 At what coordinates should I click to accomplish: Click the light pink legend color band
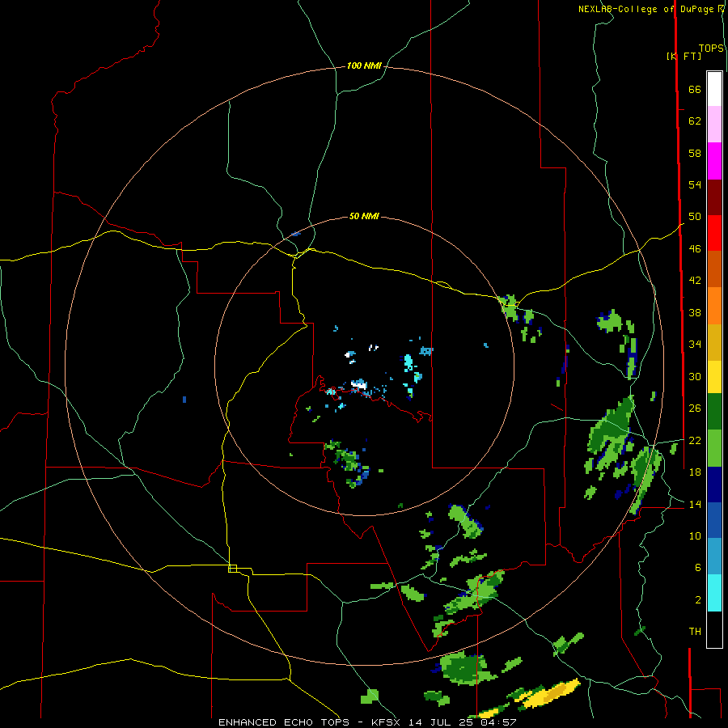pyautogui.click(x=714, y=125)
